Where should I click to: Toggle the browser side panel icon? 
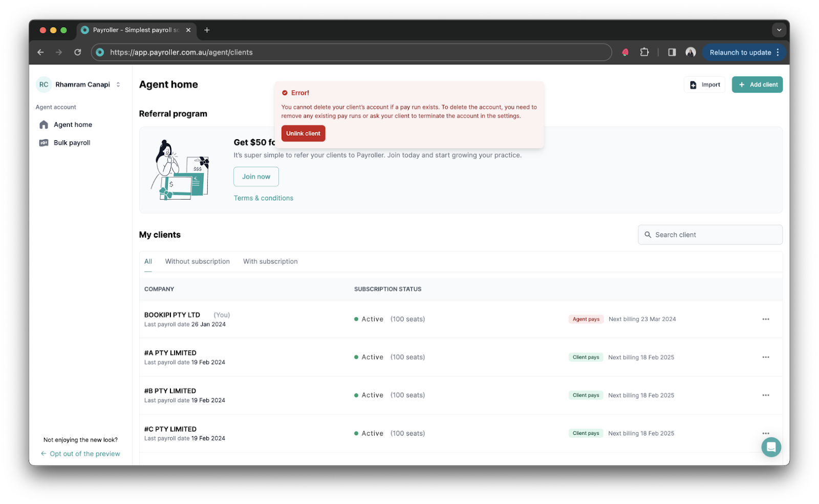click(672, 52)
